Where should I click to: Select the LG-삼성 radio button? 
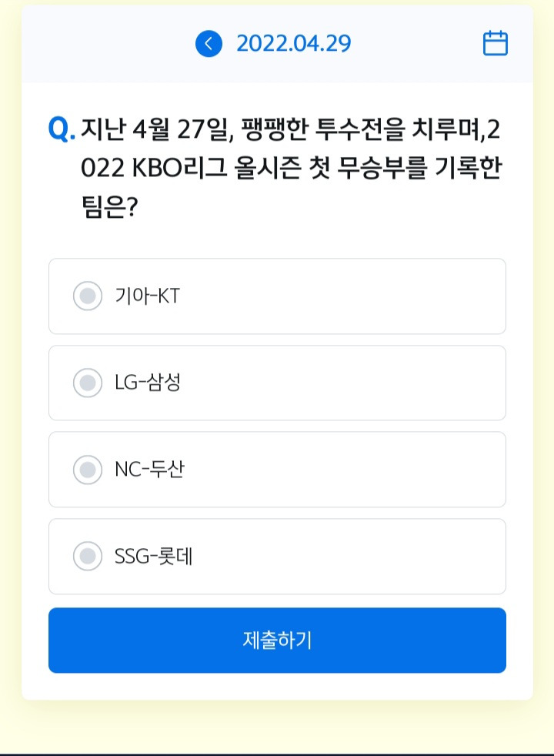point(88,383)
